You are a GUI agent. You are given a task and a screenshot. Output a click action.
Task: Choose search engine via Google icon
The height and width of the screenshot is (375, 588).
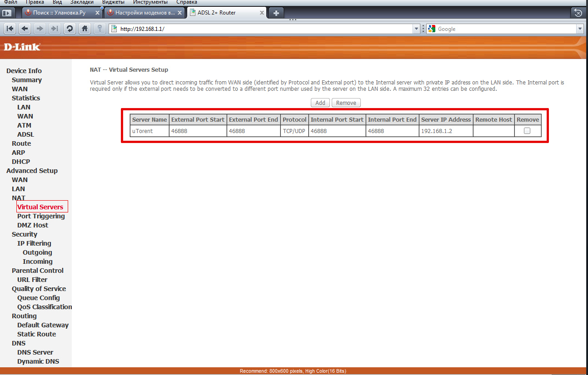tap(432, 29)
